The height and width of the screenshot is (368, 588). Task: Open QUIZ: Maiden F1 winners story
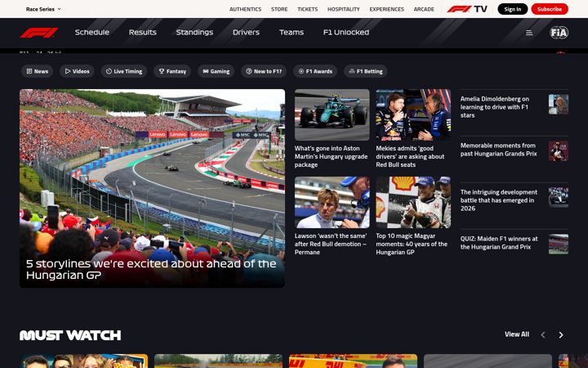click(499, 243)
